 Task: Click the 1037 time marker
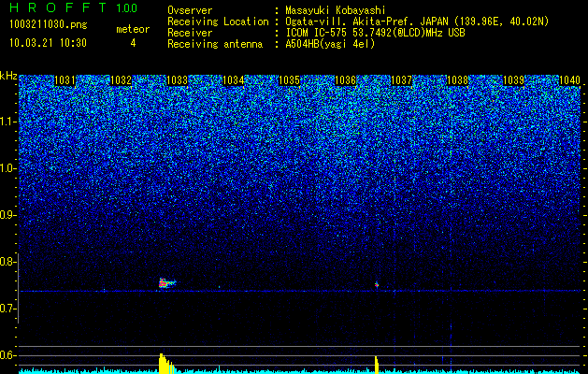[402, 80]
